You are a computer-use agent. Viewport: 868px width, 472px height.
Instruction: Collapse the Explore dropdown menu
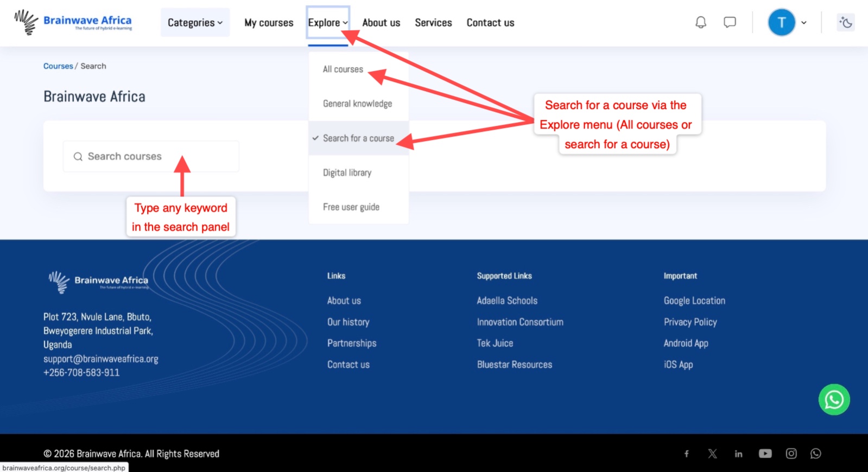coord(328,23)
